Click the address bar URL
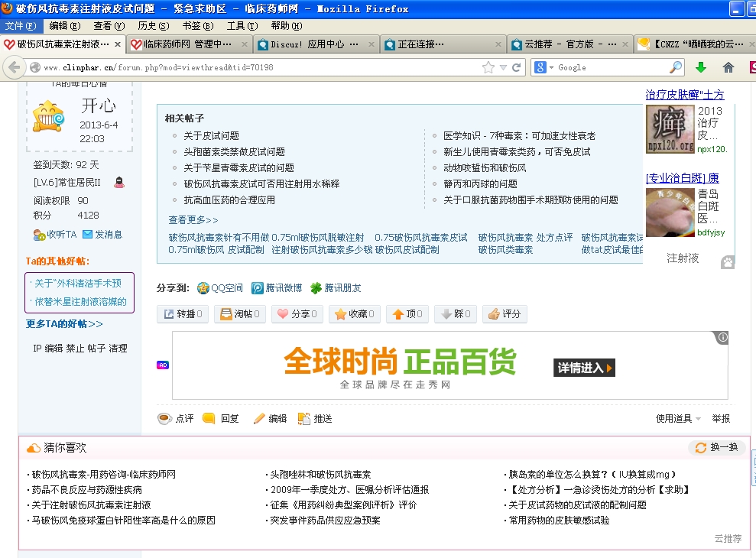 [159, 67]
